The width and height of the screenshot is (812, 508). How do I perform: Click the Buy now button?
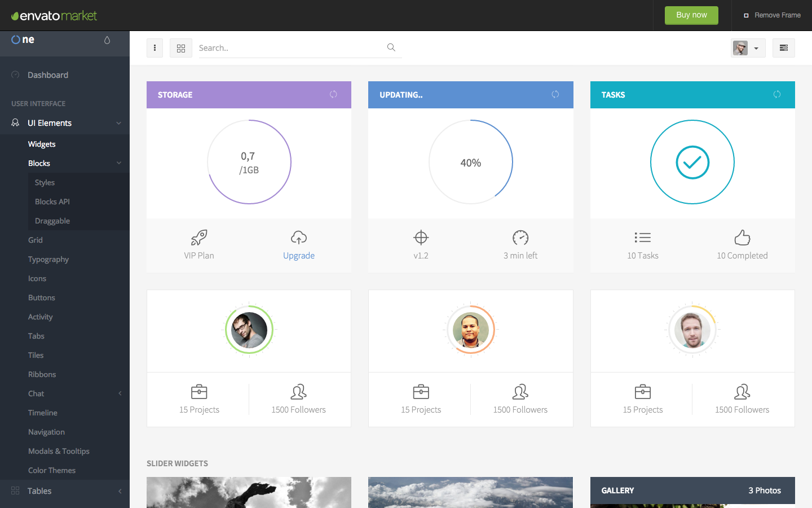(x=691, y=15)
